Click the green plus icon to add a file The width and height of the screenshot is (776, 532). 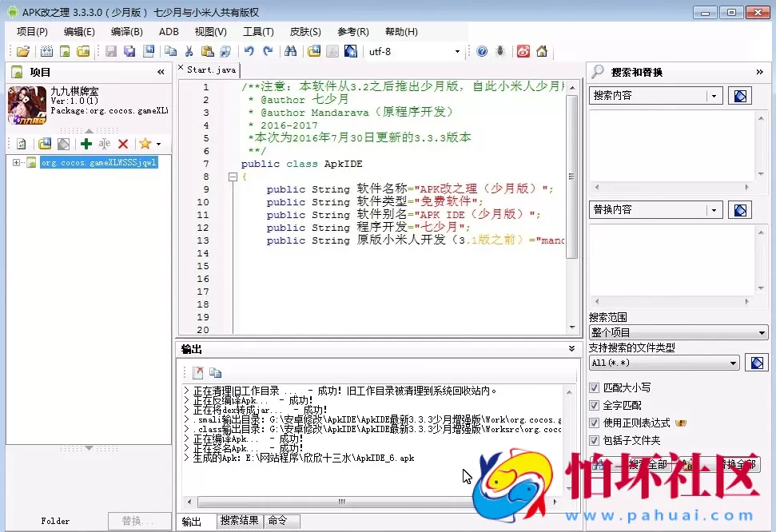point(85,144)
